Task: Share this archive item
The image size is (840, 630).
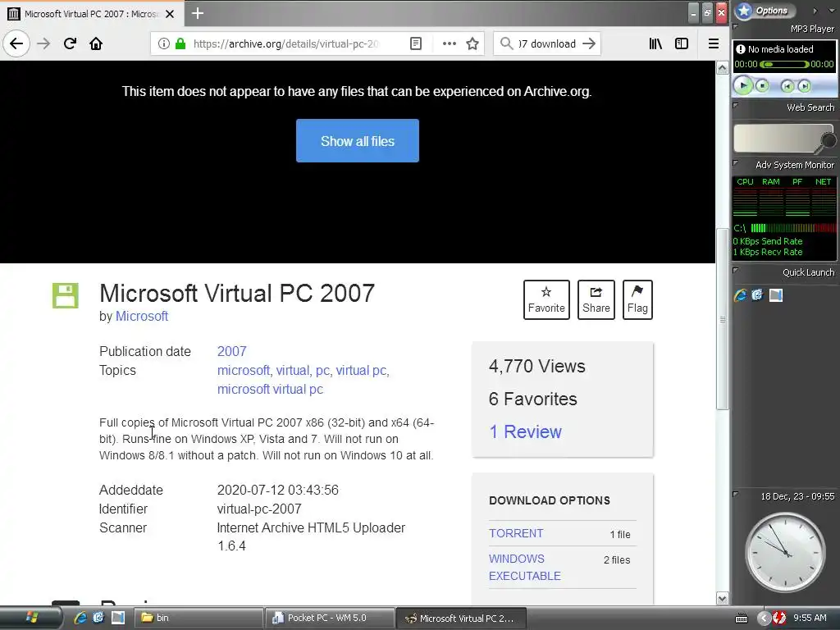Action: [596, 300]
